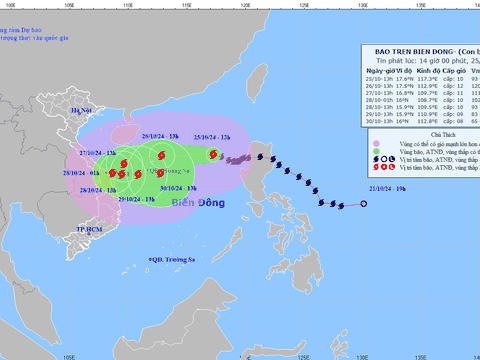Click the green legend color swatch
Image resolution: width=480 pixels, height=360 pixels.
point(376,152)
